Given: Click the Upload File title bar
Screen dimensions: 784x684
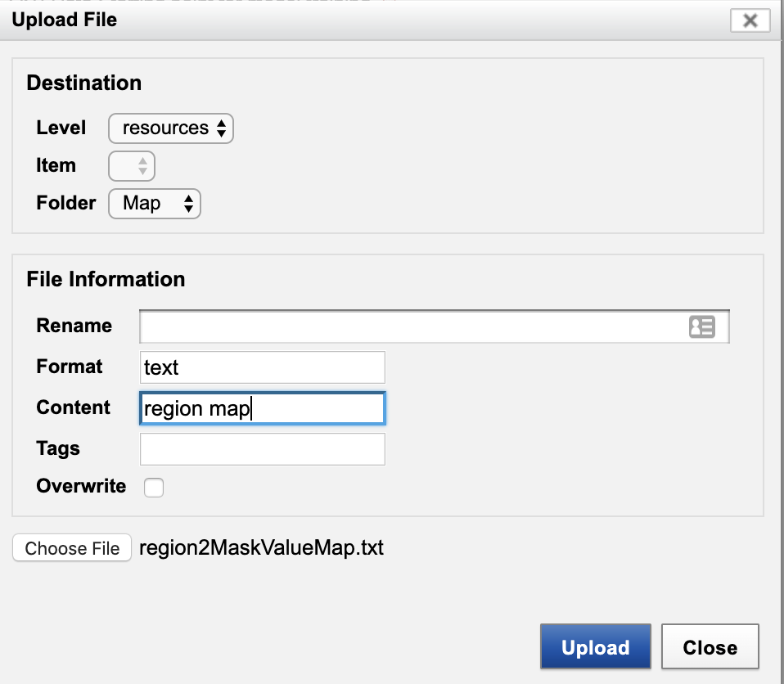Looking at the screenshot, I should click(327, 20).
